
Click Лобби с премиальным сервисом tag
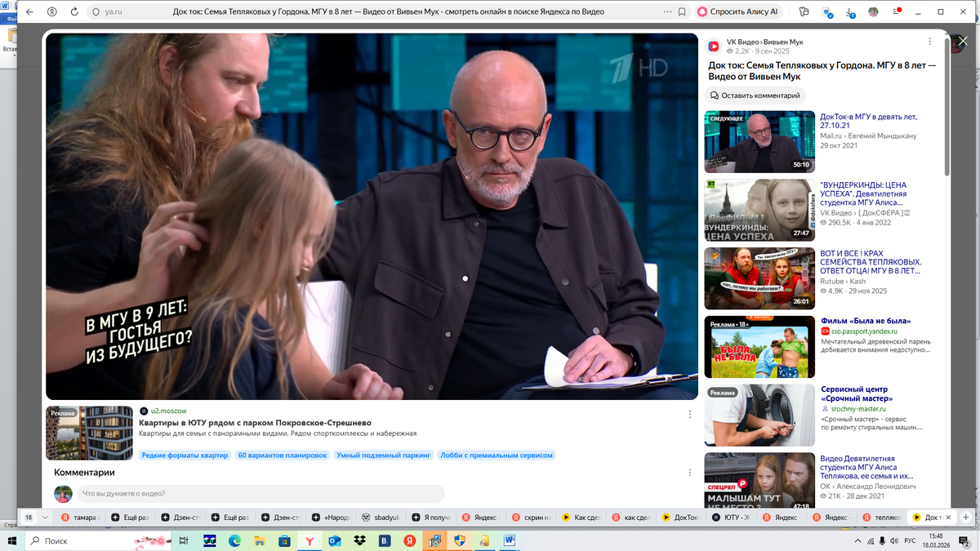point(496,455)
